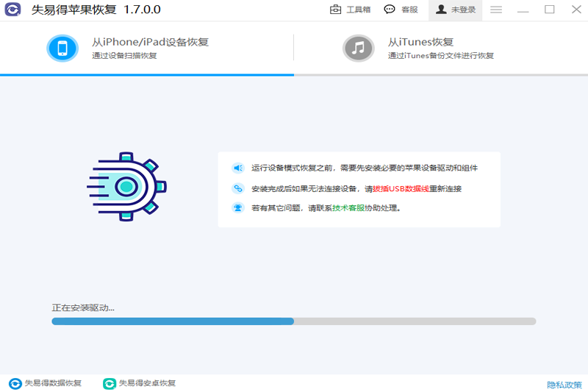Open the 隐私政策 privacy policy
The width and height of the screenshot is (588, 392).
[564, 385]
